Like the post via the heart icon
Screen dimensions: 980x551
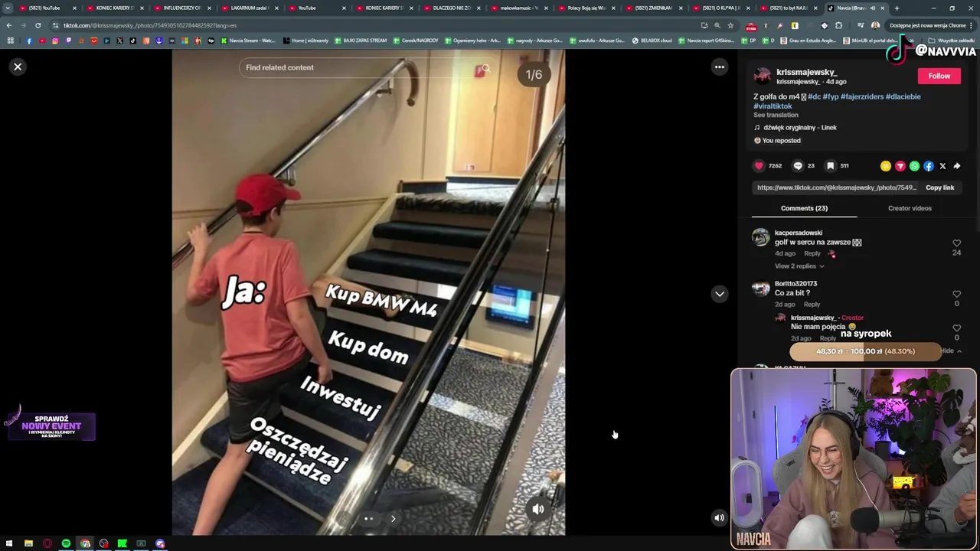click(759, 165)
